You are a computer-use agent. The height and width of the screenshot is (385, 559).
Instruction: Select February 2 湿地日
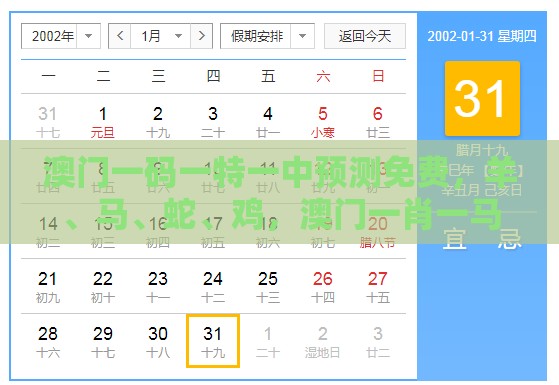pyautogui.click(x=323, y=342)
